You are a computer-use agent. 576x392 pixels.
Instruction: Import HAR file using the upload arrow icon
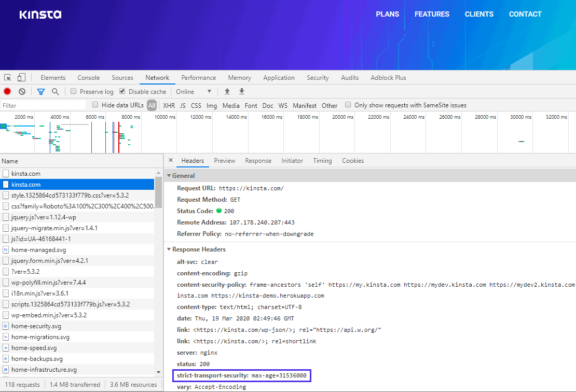(227, 91)
